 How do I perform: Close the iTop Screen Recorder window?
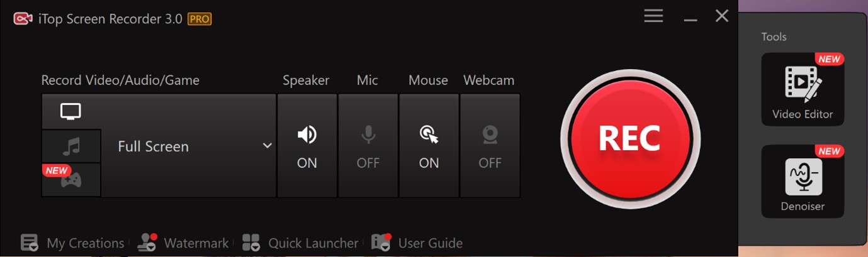pyautogui.click(x=722, y=16)
